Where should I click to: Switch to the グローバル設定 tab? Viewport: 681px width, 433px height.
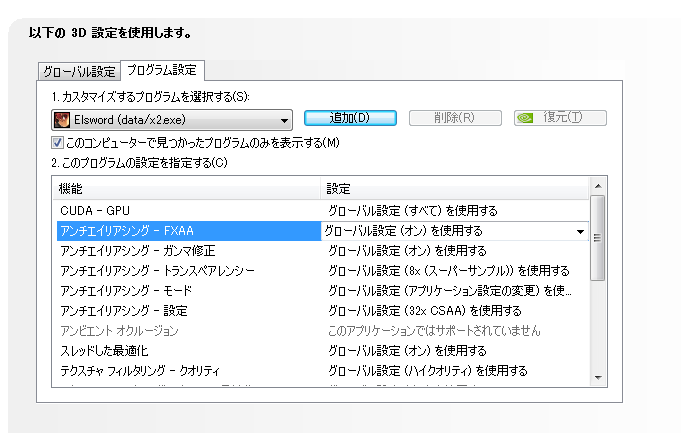pyautogui.click(x=79, y=71)
